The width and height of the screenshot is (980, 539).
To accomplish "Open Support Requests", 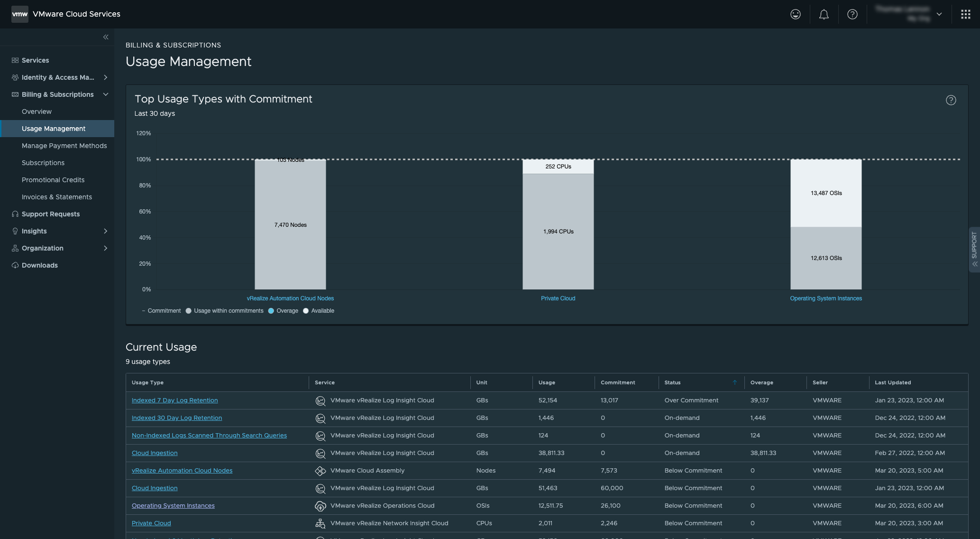I will 51,214.
